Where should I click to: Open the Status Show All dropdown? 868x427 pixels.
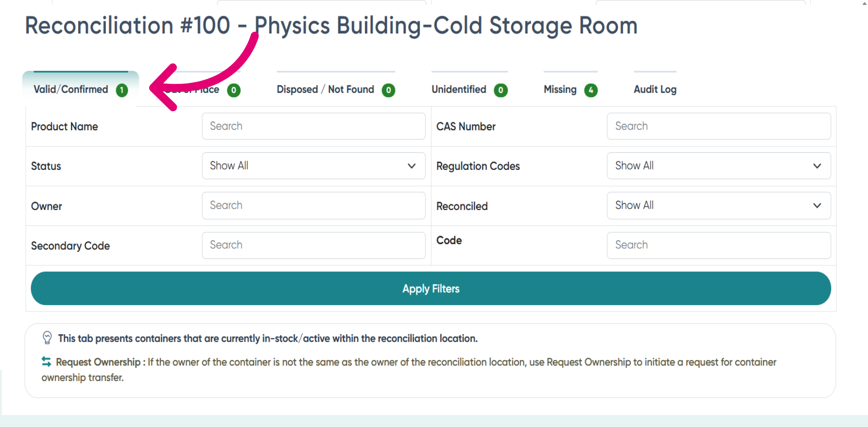pos(314,166)
